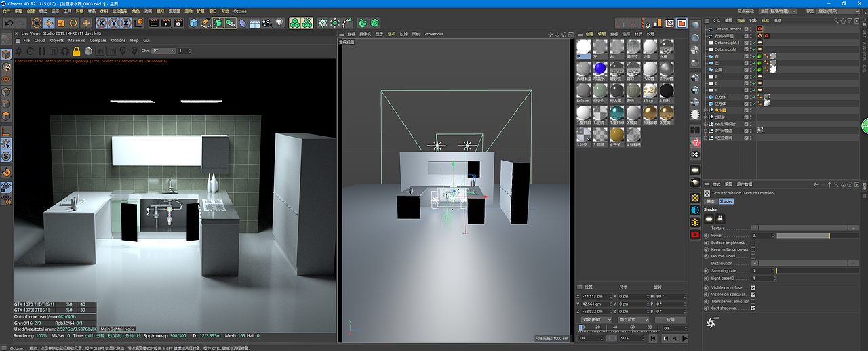Disable Visible on diffuse checkbox
Screen dimensions: 868x351
coord(753,287)
